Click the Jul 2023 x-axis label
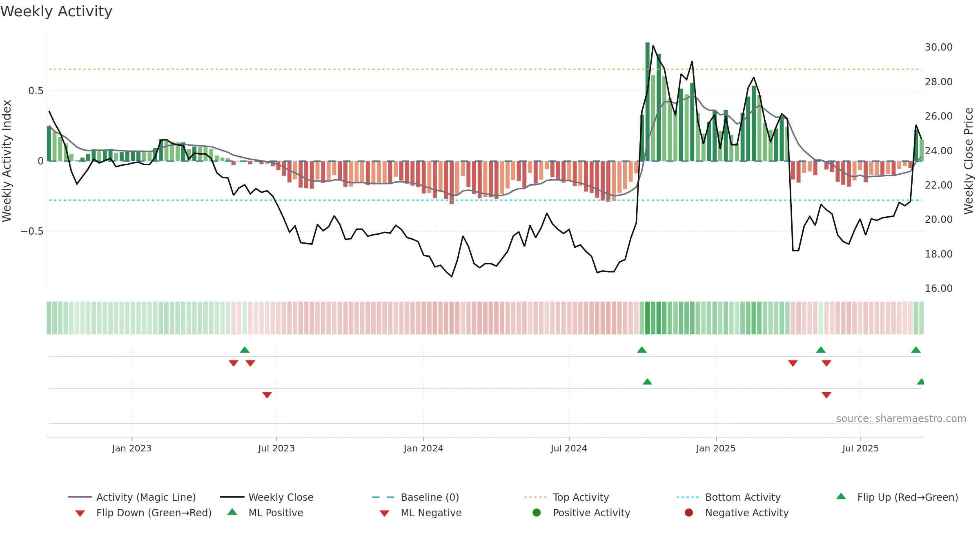980x551 pixels. [276, 448]
